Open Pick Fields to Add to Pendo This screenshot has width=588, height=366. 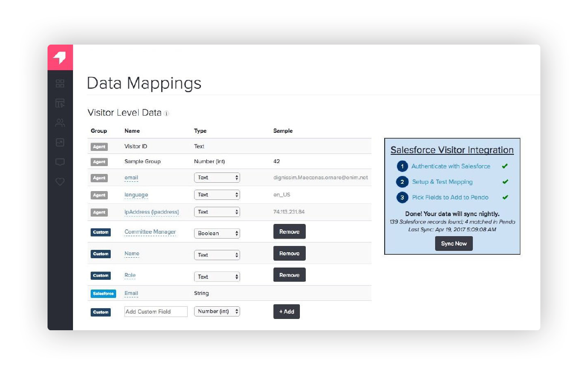tap(450, 197)
